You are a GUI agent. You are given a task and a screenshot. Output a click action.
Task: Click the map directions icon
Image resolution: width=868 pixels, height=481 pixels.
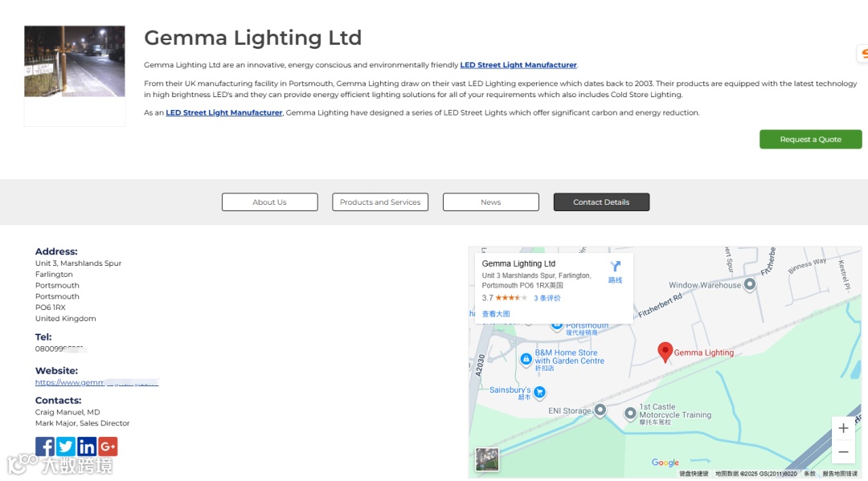click(615, 267)
